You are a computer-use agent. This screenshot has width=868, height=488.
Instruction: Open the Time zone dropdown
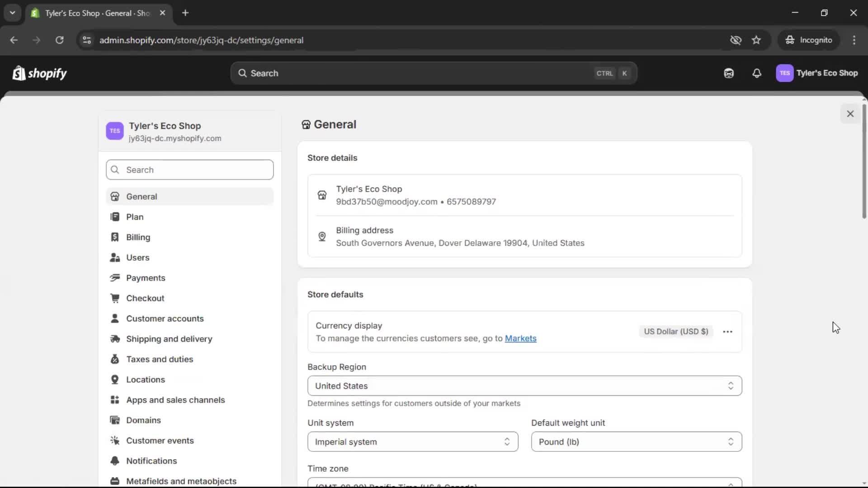(x=524, y=483)
